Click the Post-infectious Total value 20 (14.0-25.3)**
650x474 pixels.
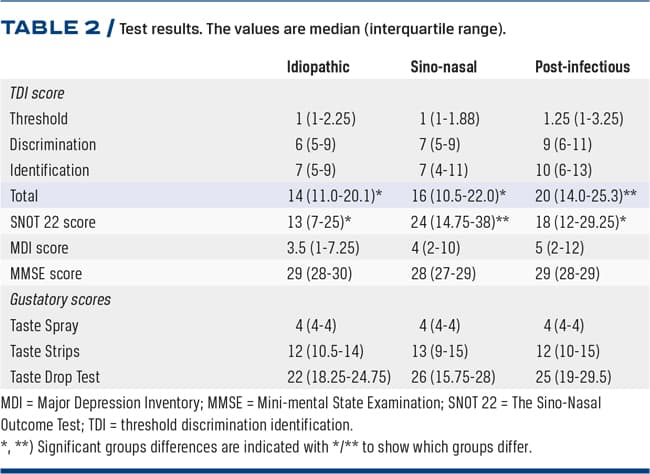tap(580, 196)
